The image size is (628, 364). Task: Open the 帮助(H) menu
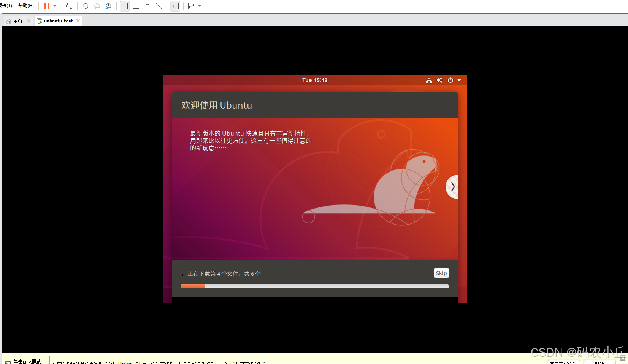26,6
